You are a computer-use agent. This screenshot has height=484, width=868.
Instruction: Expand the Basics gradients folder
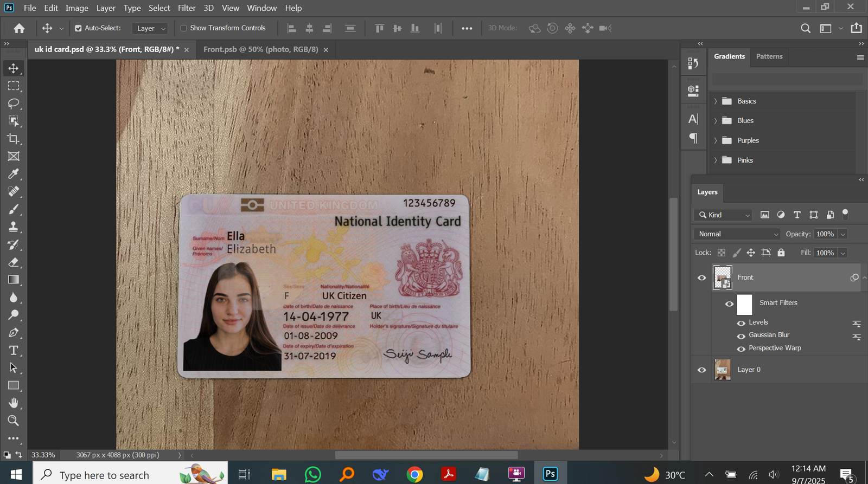coord(716,101)
